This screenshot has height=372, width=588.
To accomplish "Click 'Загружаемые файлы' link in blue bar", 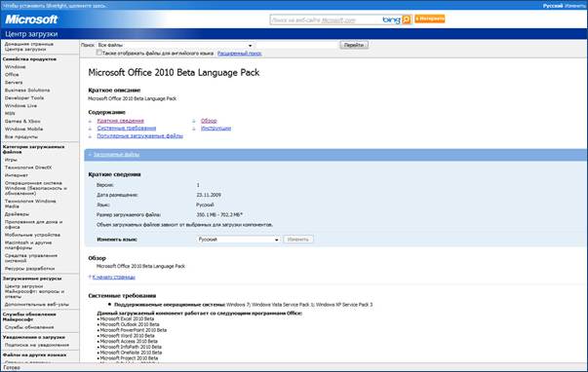I will (x=116, y=154).
